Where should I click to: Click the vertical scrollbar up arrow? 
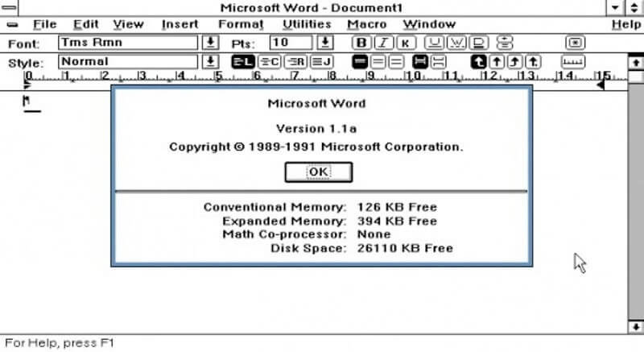(x=636, y=63)
